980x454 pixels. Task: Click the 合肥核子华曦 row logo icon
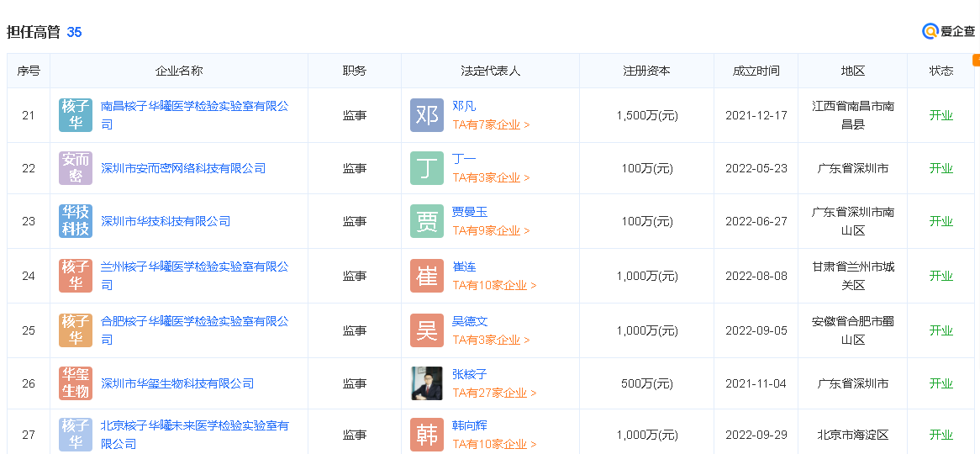76,330
